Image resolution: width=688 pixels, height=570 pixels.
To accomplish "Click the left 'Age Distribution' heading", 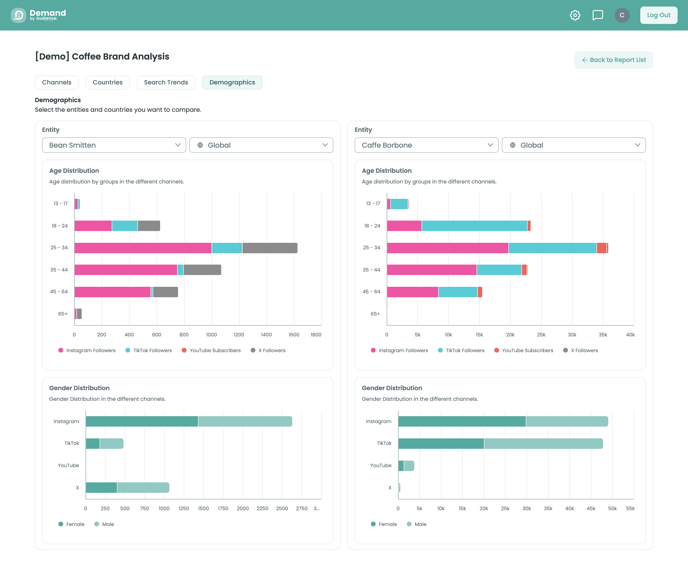I will pyautogui.click(x=74, y=171).
